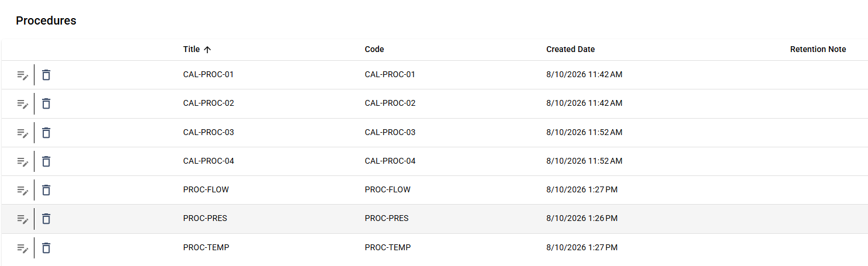The width and height of the screenshot is (868, 266).
Task: Delete the PROC-TEMP procedure
Action: pyautogui.click(x=46, y=248)
